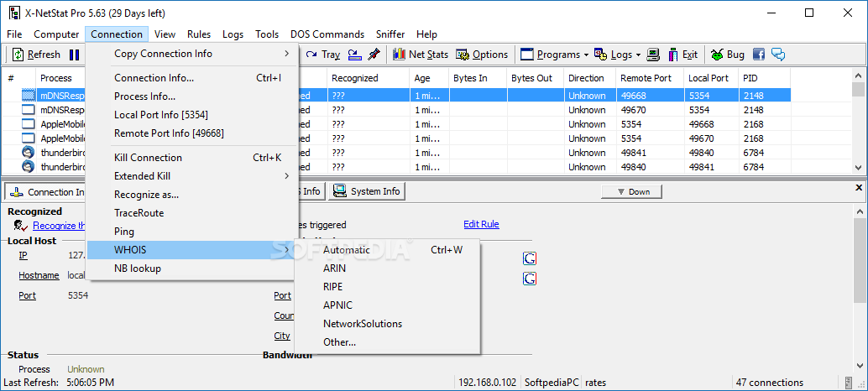
Task: Click the first thunderbird process icon
Action: click(28, 153)
